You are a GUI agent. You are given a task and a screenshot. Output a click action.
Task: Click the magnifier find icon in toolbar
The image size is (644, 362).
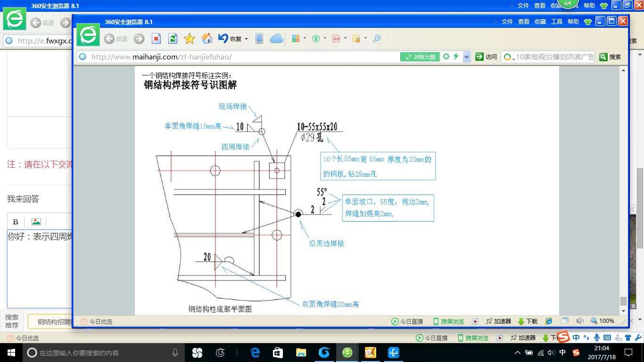pyautogui.click(x=377, y=39)
